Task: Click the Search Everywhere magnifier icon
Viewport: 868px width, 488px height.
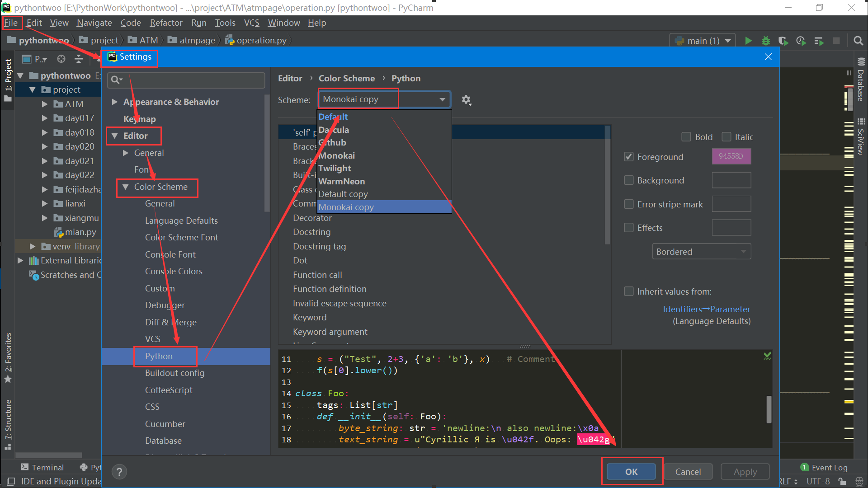Action: click(x=858, y=41)
